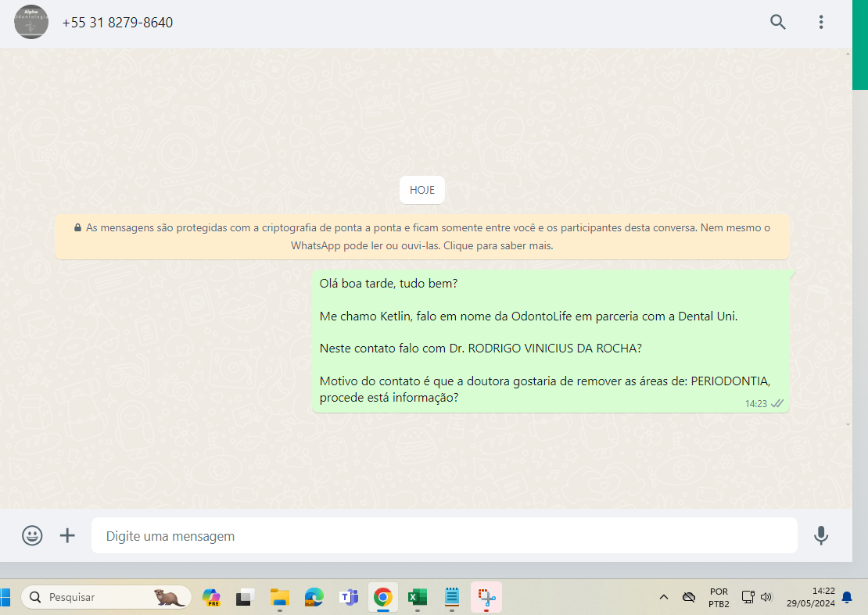Click the chat scrollbar up arrow
Screen dimensions: 868x615
[848, 54]
